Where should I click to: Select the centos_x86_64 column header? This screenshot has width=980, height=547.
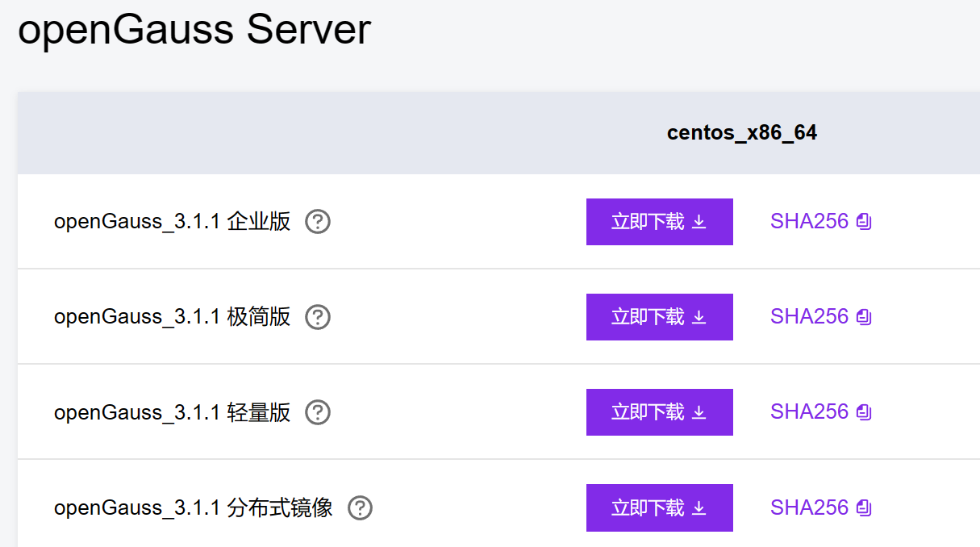click(x=741, y=132)
